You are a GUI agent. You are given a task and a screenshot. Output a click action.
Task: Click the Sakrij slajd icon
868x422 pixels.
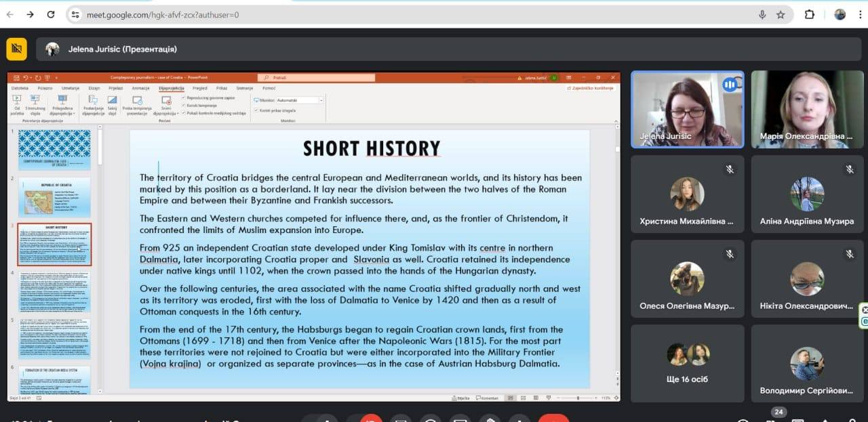tap(112, 100)
